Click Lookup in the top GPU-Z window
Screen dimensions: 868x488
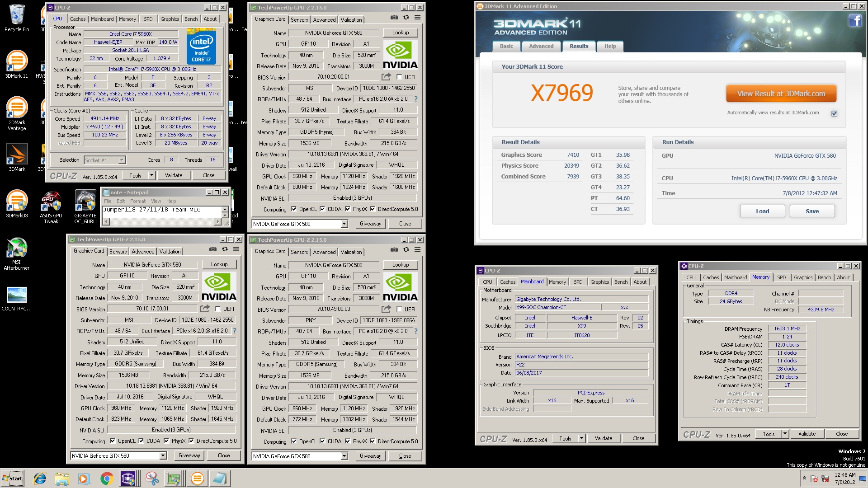(400, 33)
